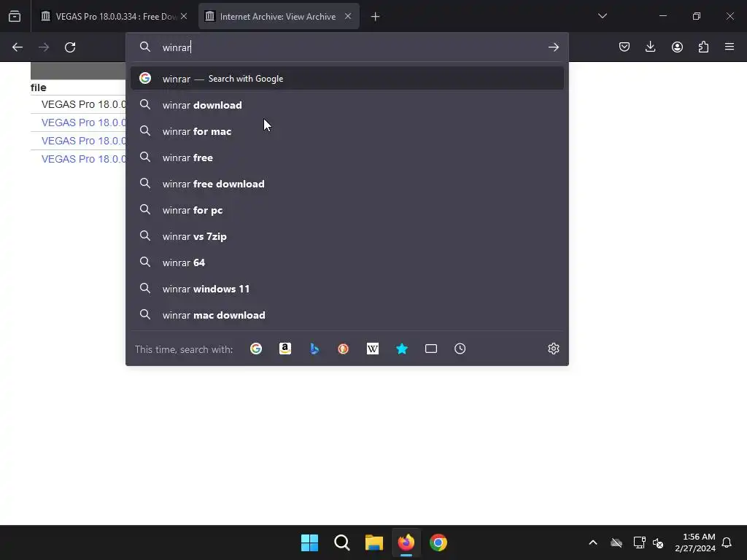Open the Firefox account menu
This screenshot has height=560, width=747.
pyautogui.click(x=677, y=47)
